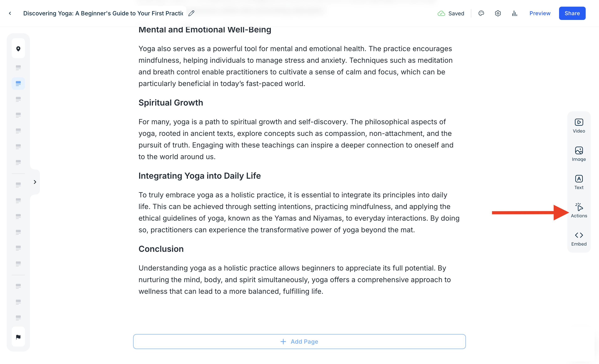Open the theme palette icon
The image size is (599, 364).
click(481, 13)
